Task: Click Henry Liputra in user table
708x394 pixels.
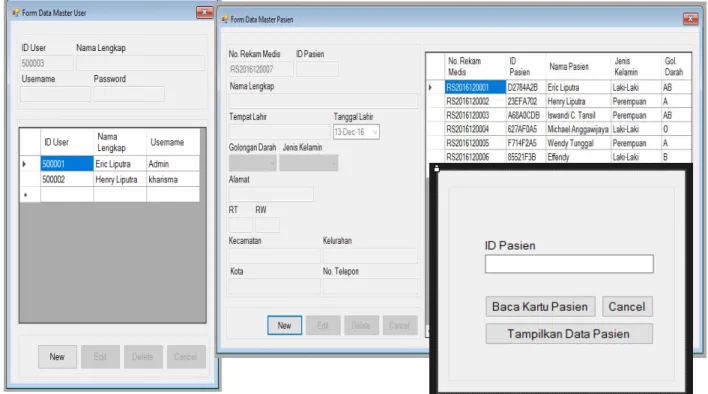Action: coord(120,179)
